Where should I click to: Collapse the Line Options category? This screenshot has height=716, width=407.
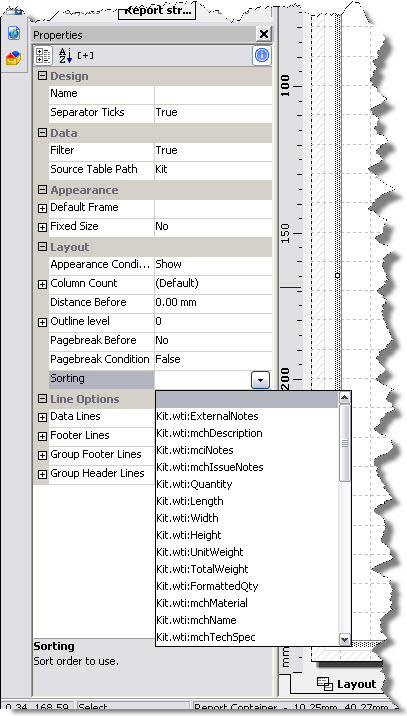pos(42,399)
